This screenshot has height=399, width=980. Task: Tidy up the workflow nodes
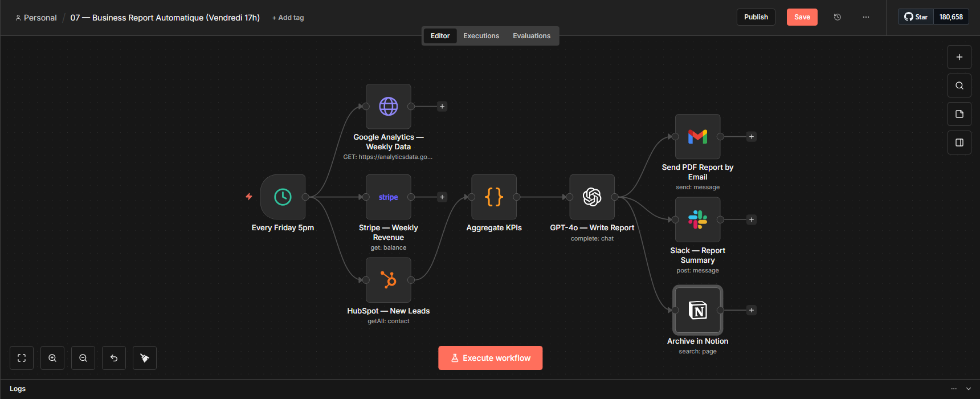(x=145, y=358)
